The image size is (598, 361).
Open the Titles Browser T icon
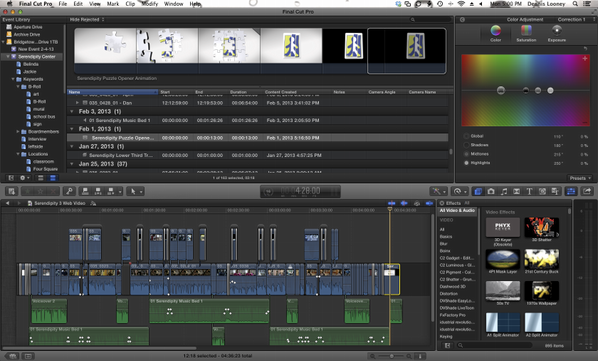click(x=529, y=191)
